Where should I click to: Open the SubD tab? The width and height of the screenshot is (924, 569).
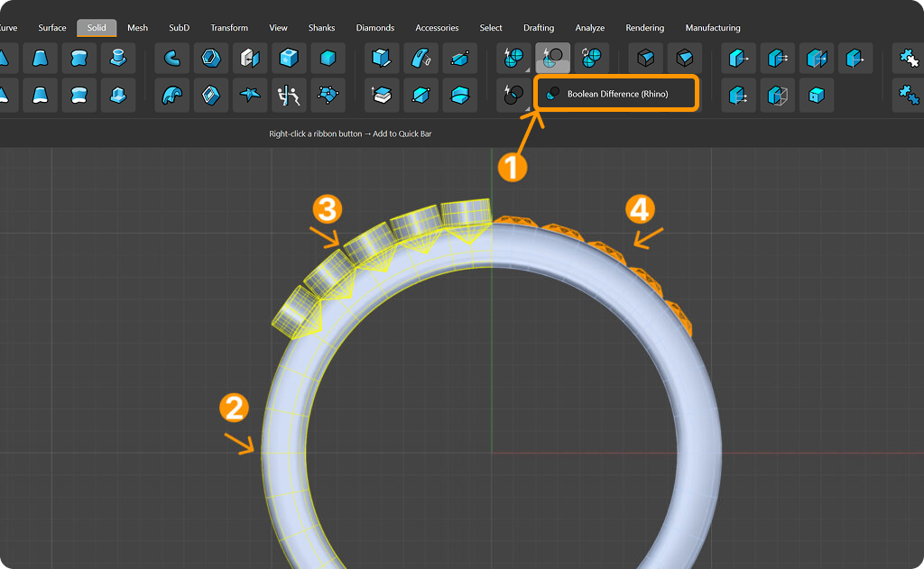(x=180, y=28)
